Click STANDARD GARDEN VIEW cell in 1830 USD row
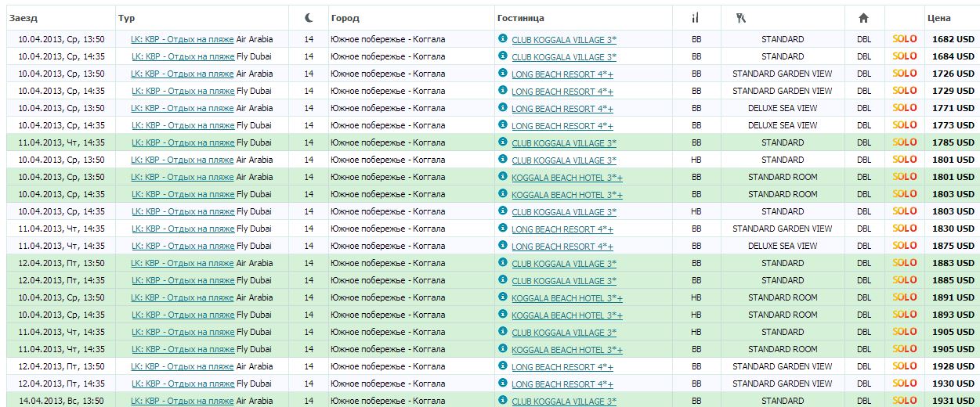The width and height of the screenshot is (980, 407). 782,229
